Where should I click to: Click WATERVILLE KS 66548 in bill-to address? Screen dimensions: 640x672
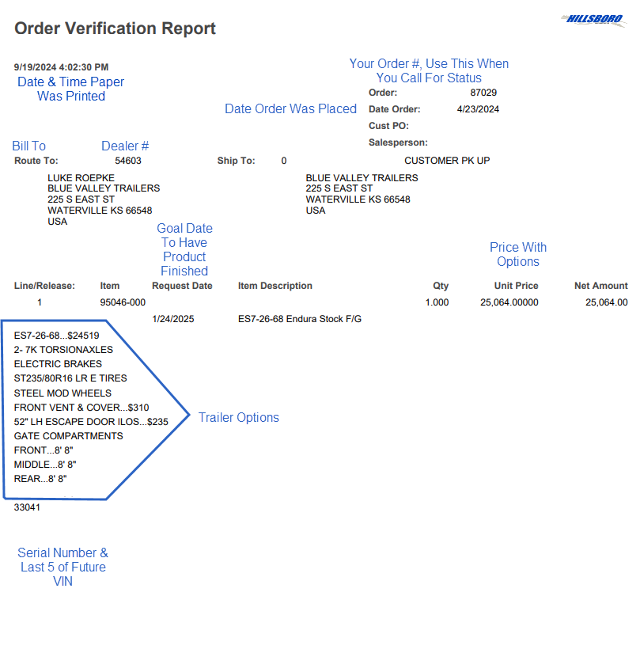(x=100, y=211)
